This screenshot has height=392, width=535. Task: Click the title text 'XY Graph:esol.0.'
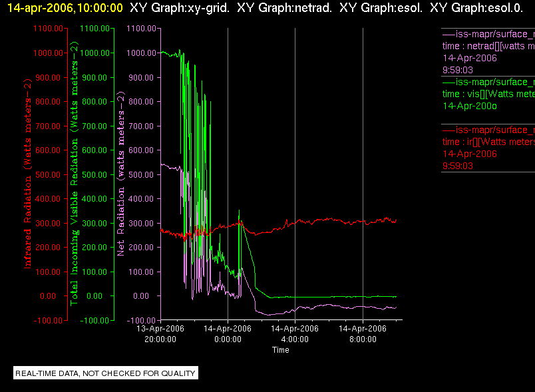[476, 8]
